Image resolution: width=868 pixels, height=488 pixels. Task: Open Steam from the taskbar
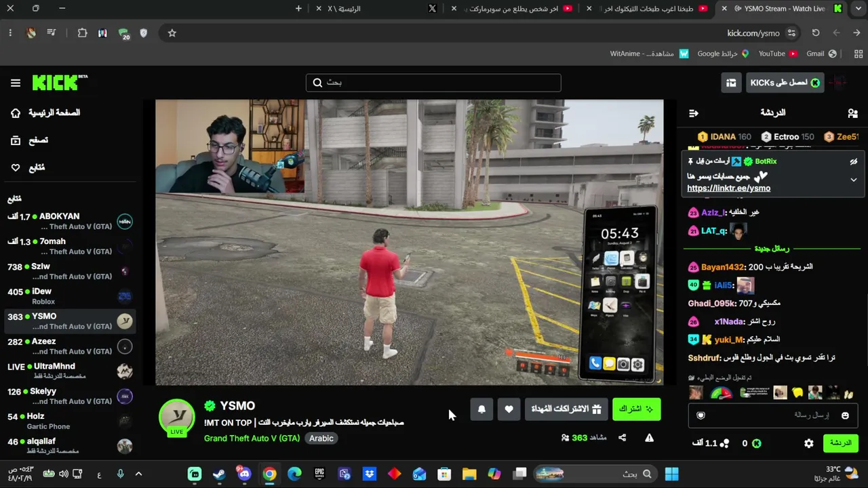219,474
